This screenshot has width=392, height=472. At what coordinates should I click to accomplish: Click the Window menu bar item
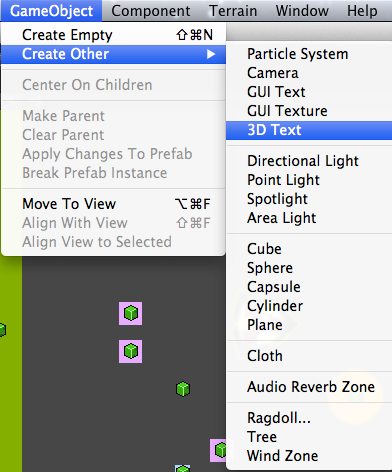point(302,11)
